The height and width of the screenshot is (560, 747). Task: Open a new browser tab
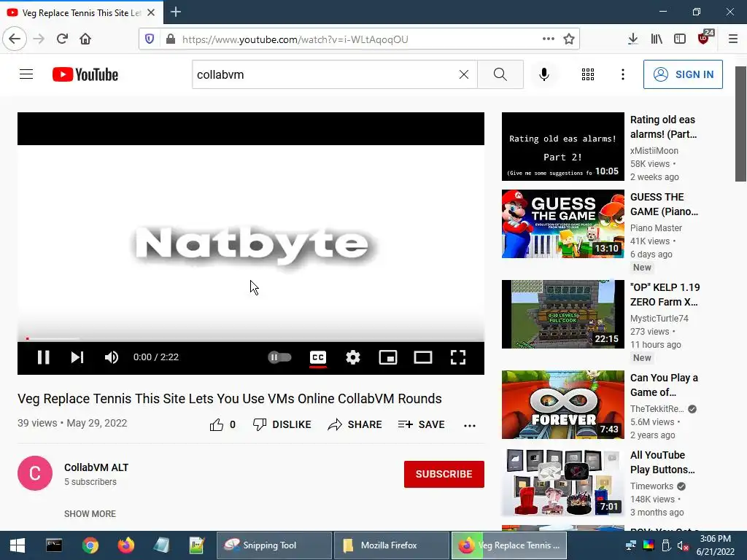[175, 12]
